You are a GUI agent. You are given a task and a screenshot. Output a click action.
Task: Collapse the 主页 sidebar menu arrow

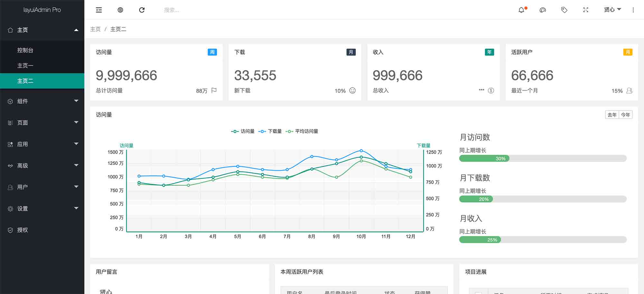tap(76, 30)
